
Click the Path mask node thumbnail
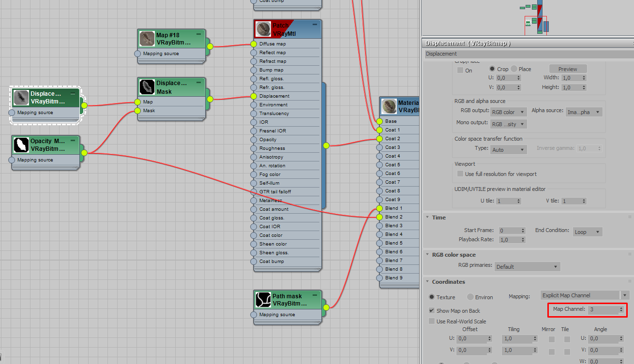point(263,300)
